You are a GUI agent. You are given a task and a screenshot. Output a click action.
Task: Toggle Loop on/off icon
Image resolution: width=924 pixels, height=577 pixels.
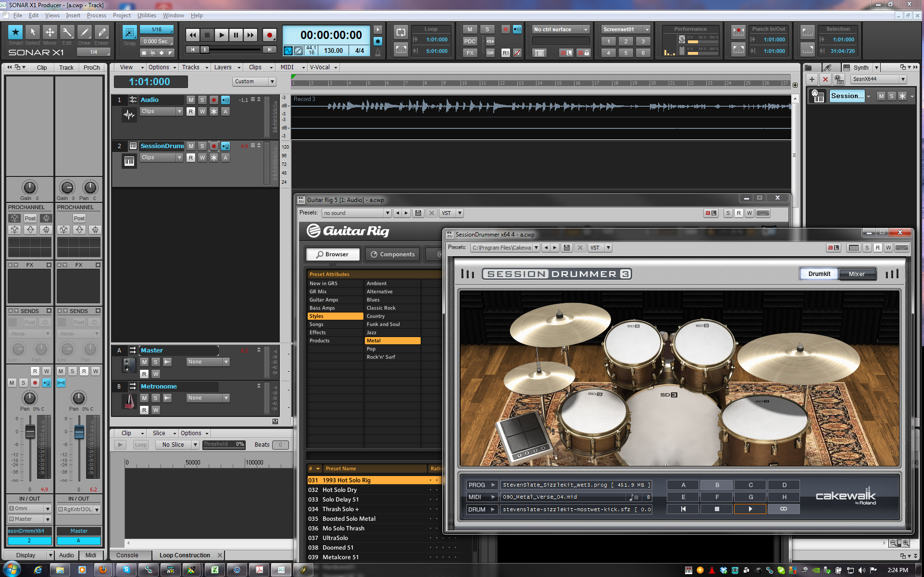pyautogui.click(x=401, y=32)
